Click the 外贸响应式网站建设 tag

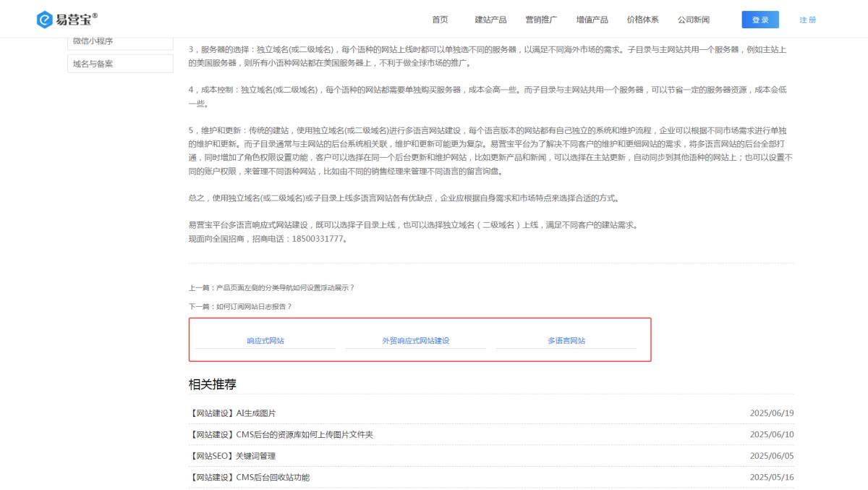[416, 340]
